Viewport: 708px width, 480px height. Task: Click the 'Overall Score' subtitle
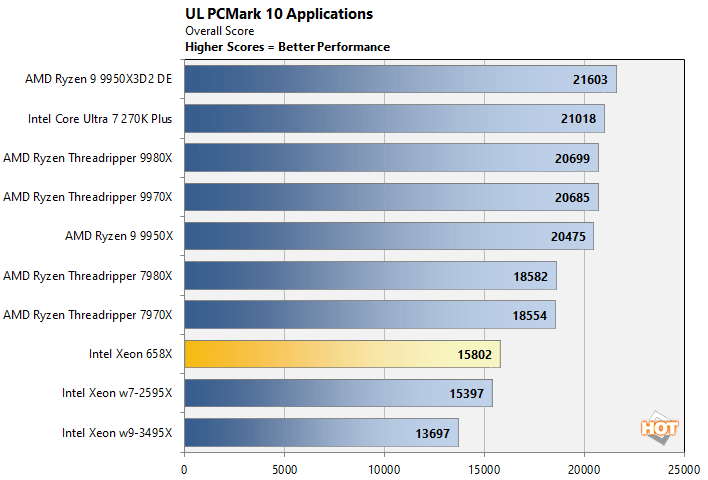pos(219,31)
